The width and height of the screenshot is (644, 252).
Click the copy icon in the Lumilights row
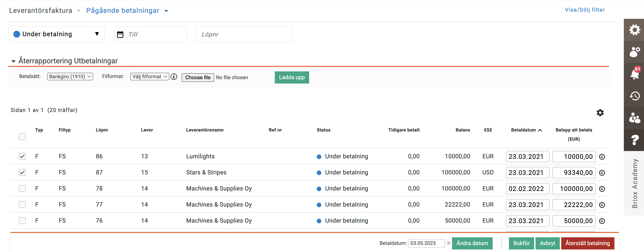click(602, 157)
